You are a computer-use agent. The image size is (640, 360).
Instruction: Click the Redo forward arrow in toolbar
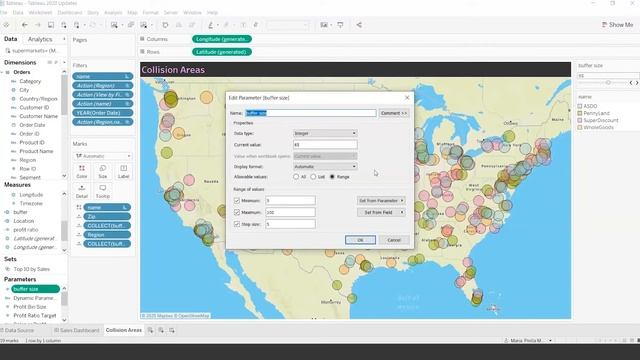tap(38, 25)
